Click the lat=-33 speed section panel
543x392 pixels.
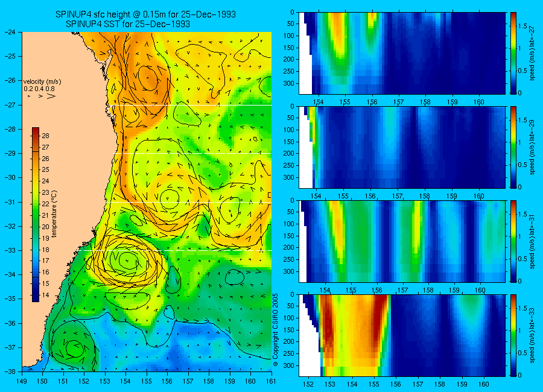pyautogui.click(x=402, y=335)
